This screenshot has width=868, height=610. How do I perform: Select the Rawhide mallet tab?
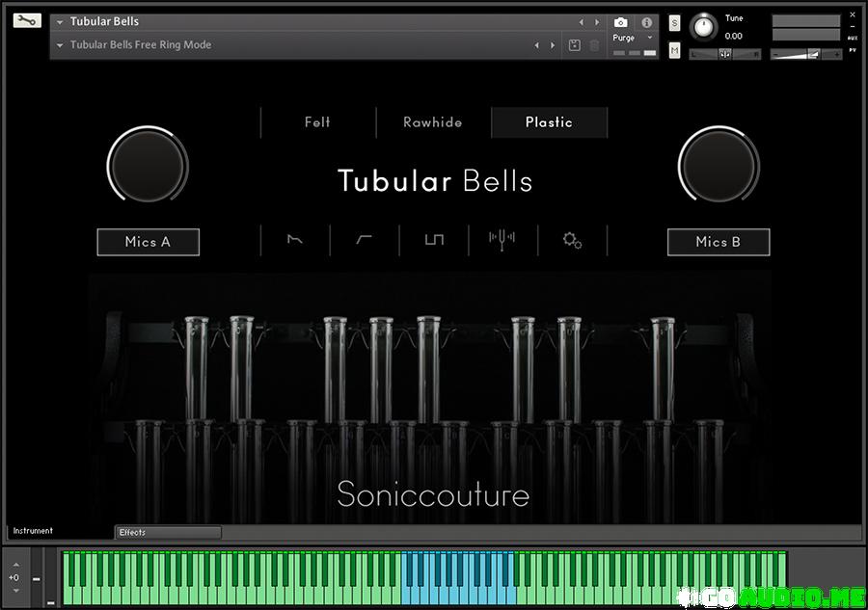[433, 122]
